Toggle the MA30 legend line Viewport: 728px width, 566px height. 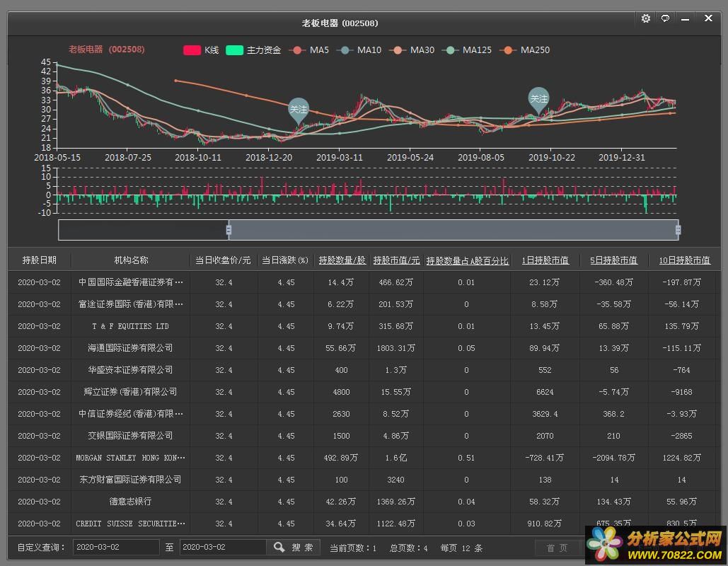(x=412, y=50)
